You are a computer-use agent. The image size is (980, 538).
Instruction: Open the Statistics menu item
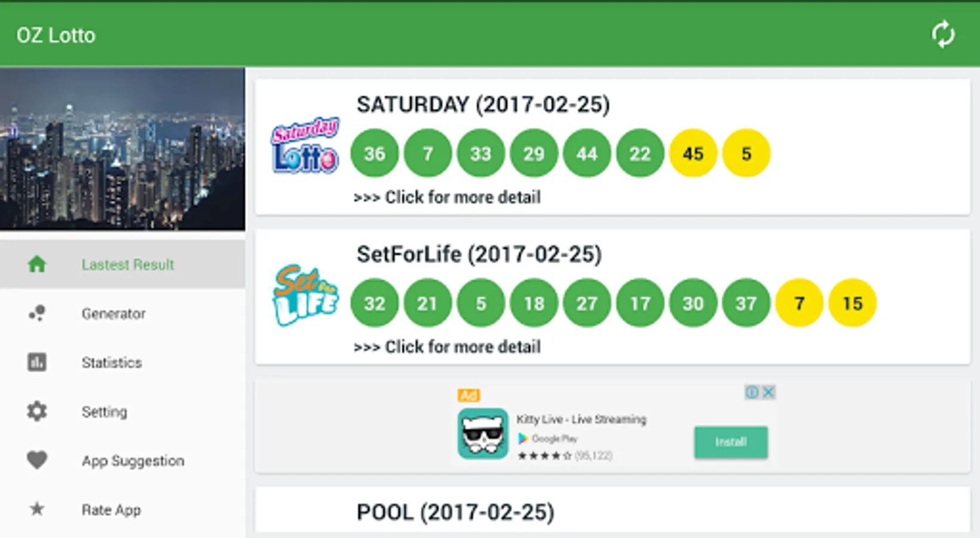112,363
